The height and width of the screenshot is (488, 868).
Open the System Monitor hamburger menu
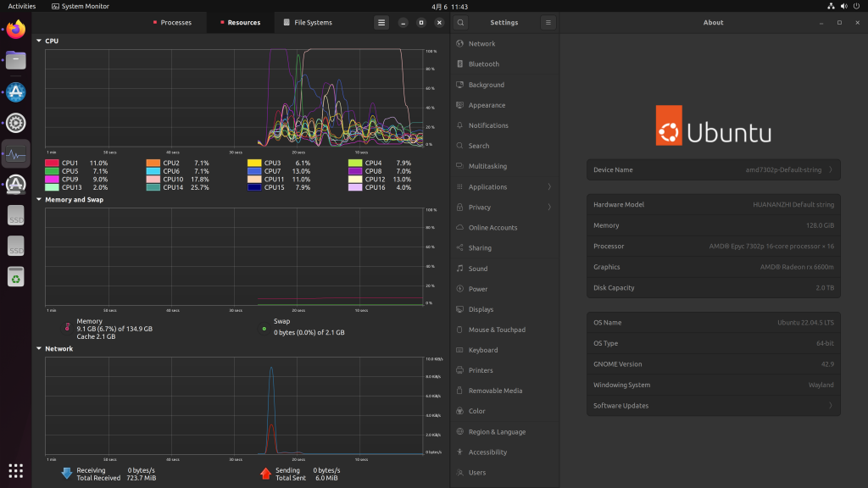pyautogui.click(x=381, y=22)
